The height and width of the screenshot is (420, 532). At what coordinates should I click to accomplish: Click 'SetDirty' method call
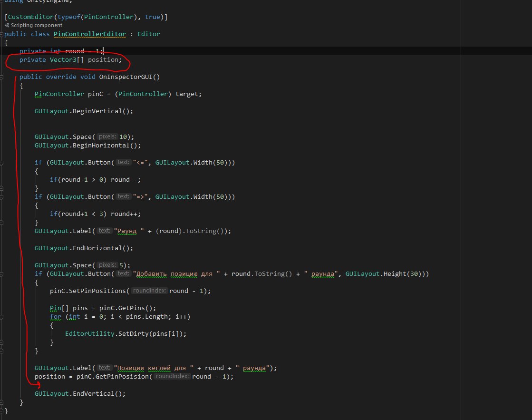pyautogui.click(x=133, y=334)
